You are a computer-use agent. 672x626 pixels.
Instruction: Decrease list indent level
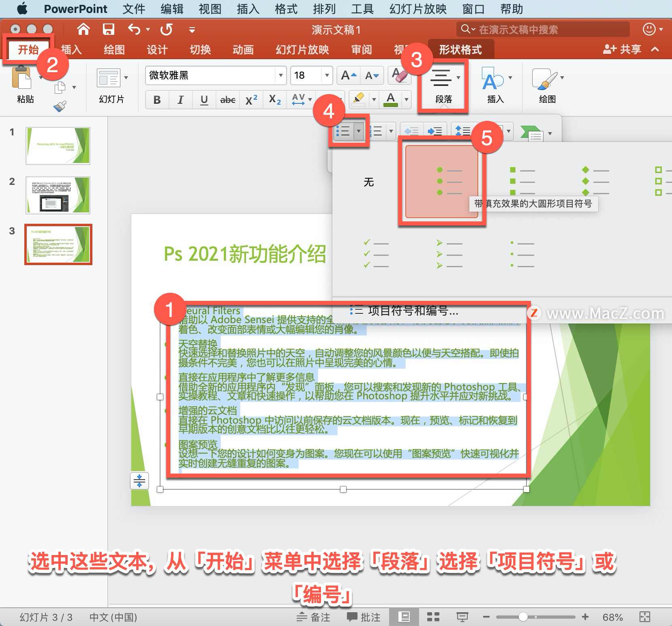411,131
